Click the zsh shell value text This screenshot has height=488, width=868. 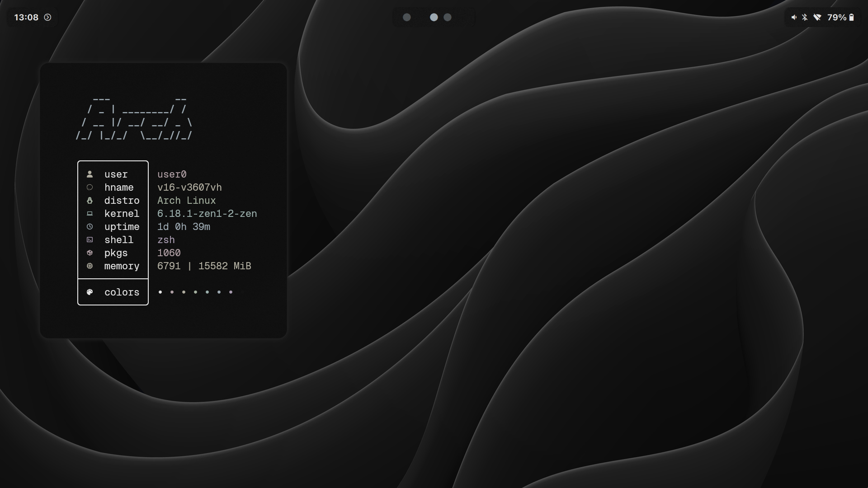165,239
